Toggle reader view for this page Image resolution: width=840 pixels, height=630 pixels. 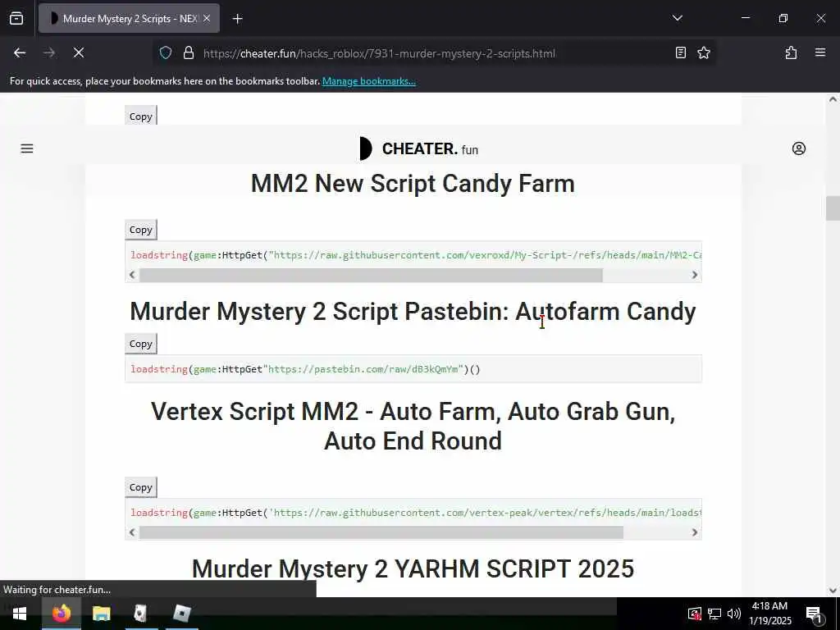(x=680, y=53)
